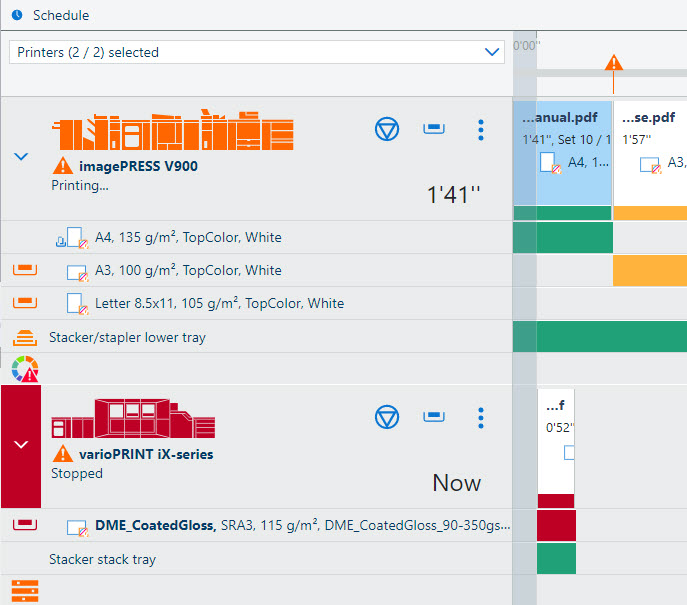This screenshot has height=605, width=687.
Task: Select Letter 8.5x11, 105 g/m² row
Action: [256, 303]
